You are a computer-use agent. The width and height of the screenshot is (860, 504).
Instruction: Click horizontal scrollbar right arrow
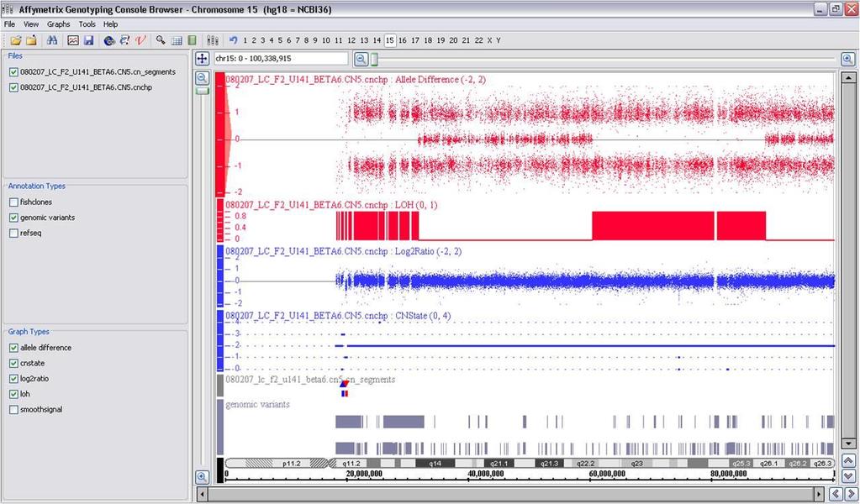coord(820,494)
